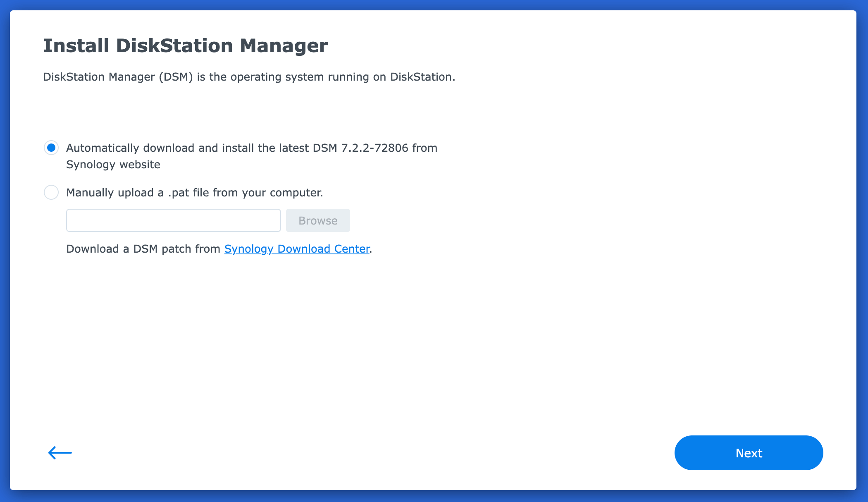The height and width of the screenshot is (502, 868).
Task: Select manual .pat upload radio button
Action: [x=51, y=192]
